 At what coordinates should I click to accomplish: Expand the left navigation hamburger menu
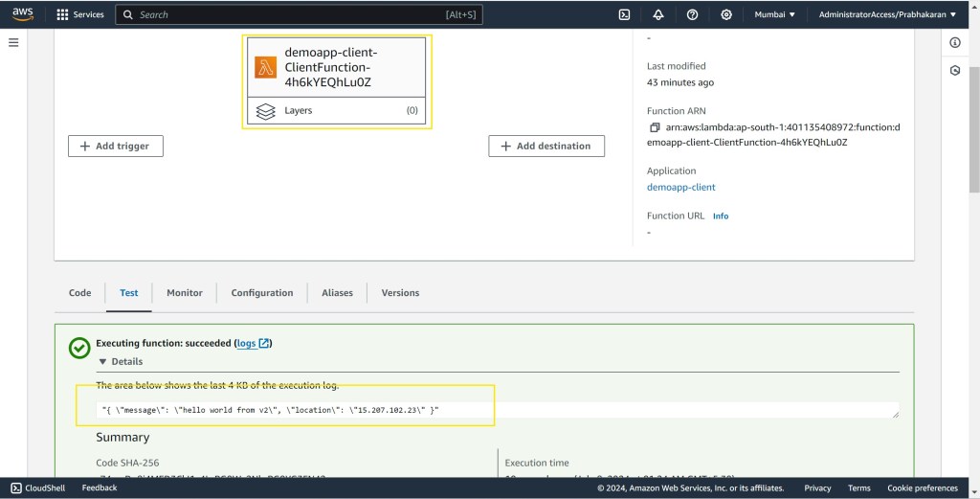pyautogui.click(x=13, y=43)
